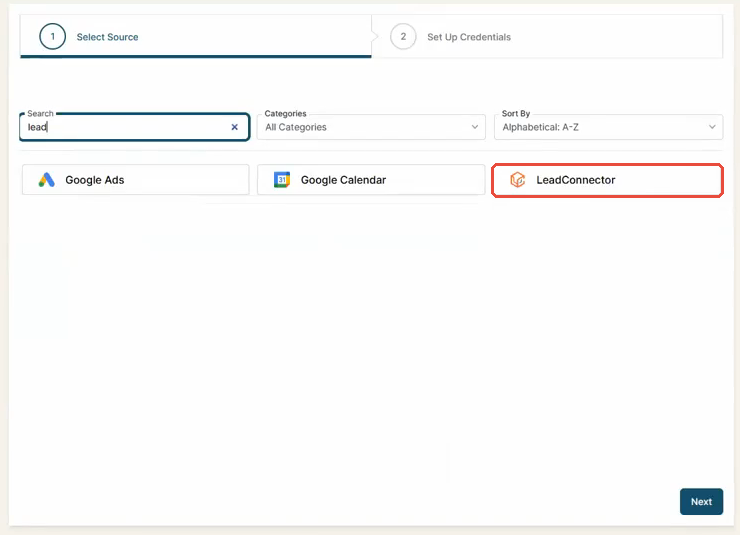Go to the Select Source step tab
740x535 pixels.
click(x=196, y=37)
